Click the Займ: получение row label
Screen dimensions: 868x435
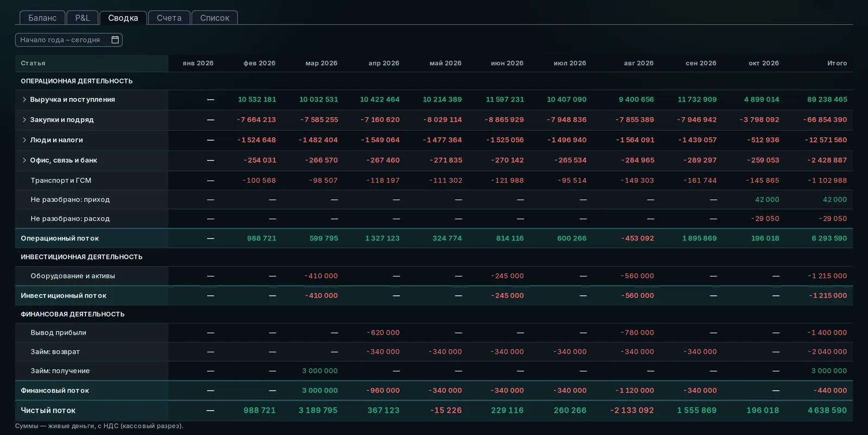(x=60, y=371)
